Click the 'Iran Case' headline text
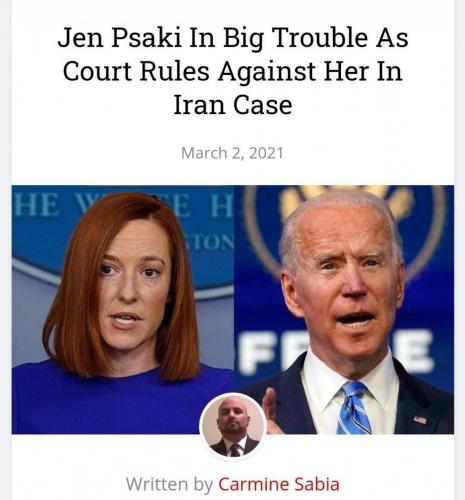The height and width of the screenshot is (500, 465). 233,105
